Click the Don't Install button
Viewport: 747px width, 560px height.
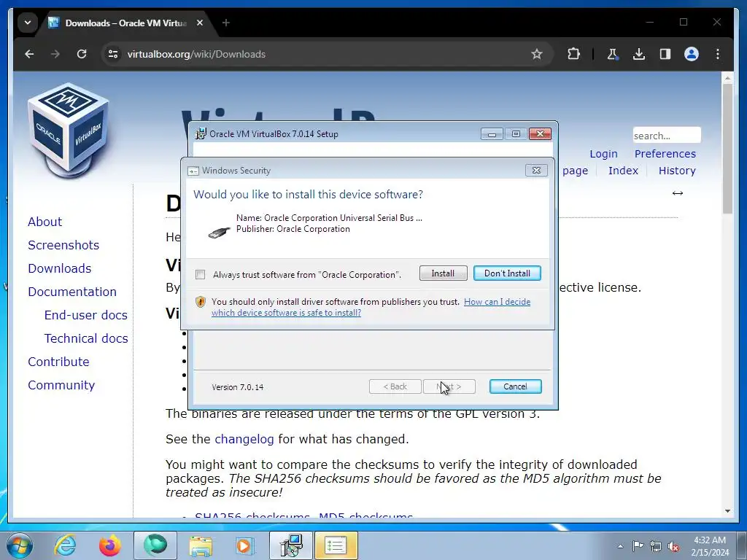pos(507,273)
